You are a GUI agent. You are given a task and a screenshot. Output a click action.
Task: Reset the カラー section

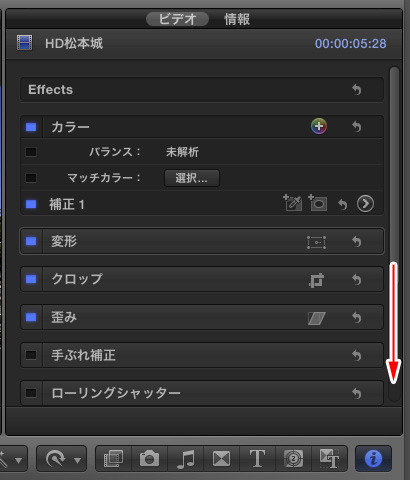point(357,127)
